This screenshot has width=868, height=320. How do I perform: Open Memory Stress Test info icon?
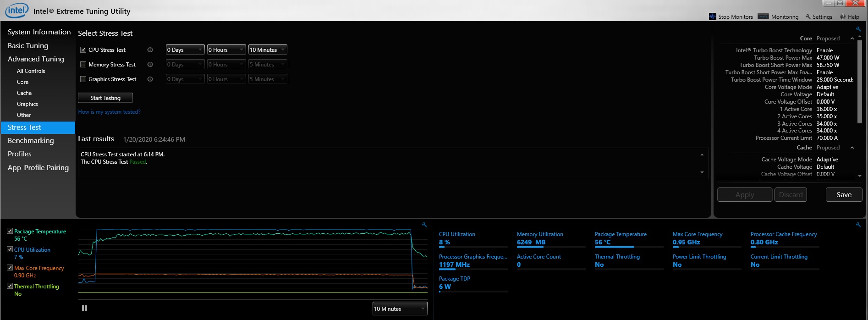click(150, 65)
